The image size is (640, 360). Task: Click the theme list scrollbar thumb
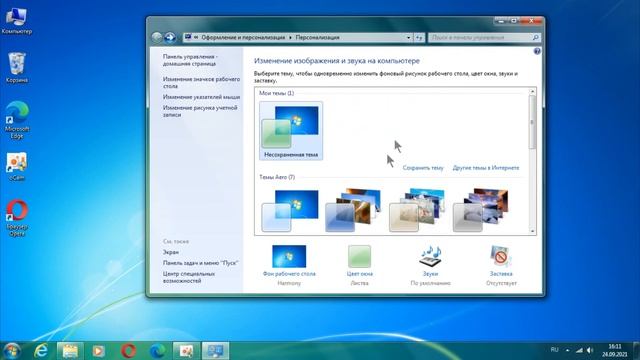click(x=532, y=122)
